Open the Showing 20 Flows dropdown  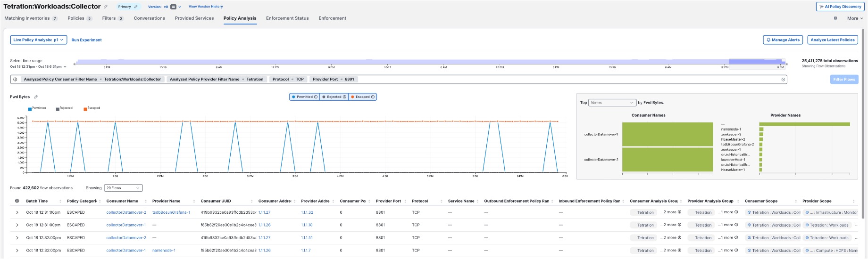(x=123, y=188)
